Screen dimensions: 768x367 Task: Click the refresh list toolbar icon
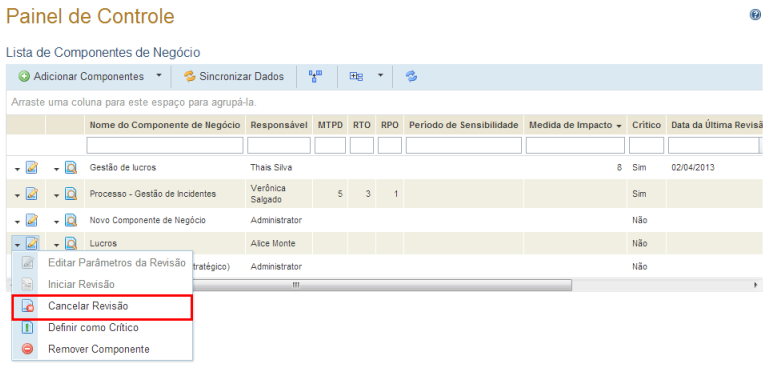click(411, 76)
